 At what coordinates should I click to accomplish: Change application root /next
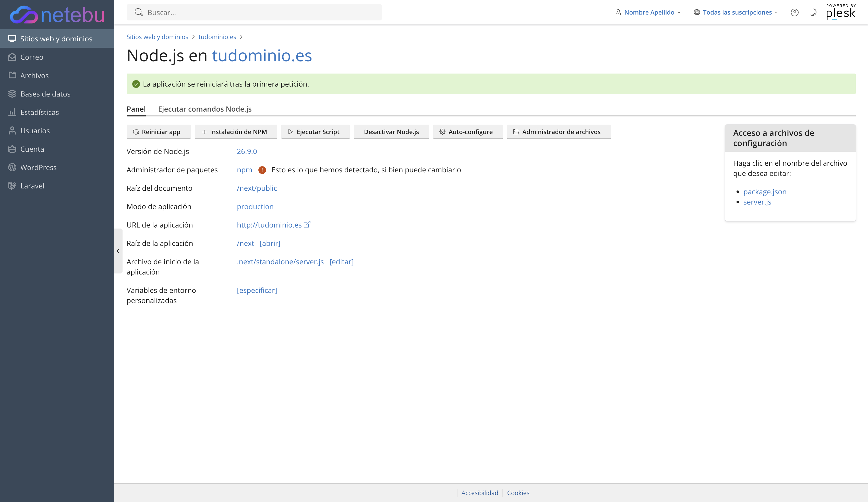point(246,243)
